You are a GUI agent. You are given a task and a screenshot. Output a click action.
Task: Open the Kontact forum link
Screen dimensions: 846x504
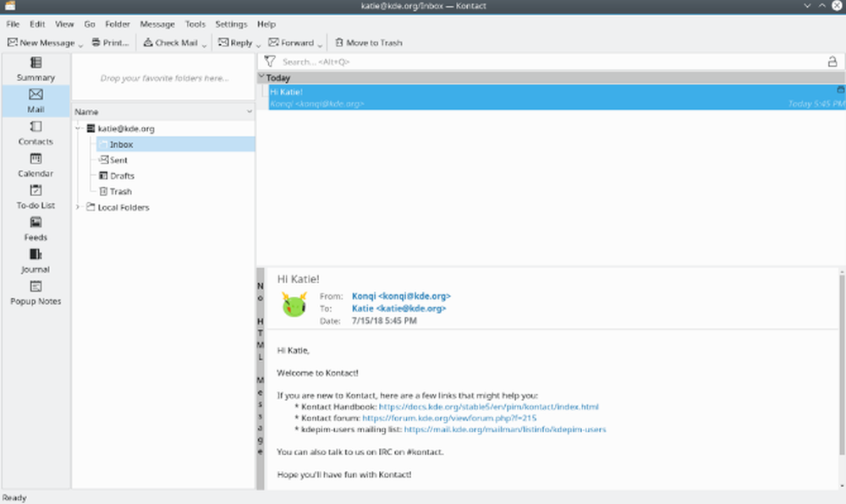(449, 418)
